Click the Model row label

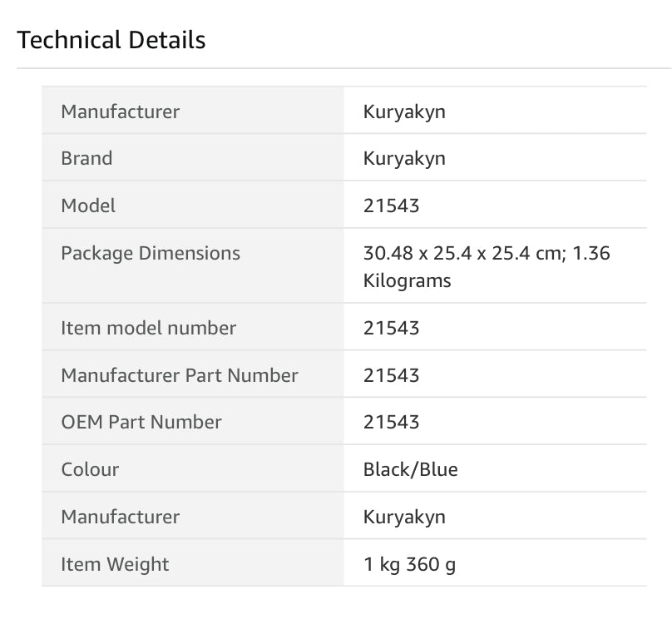coord(88,206)
